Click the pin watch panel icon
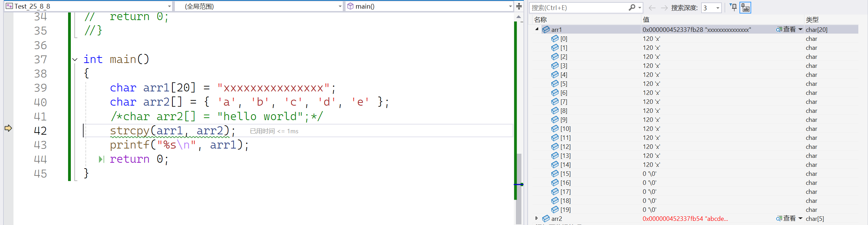Image resolution: width=868 pixels, height=225 pixels. (x=733, y=8)
